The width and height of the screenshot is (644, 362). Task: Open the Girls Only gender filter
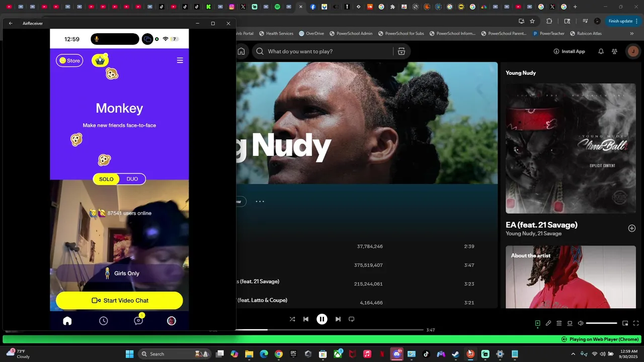click(x=119, y=274)
